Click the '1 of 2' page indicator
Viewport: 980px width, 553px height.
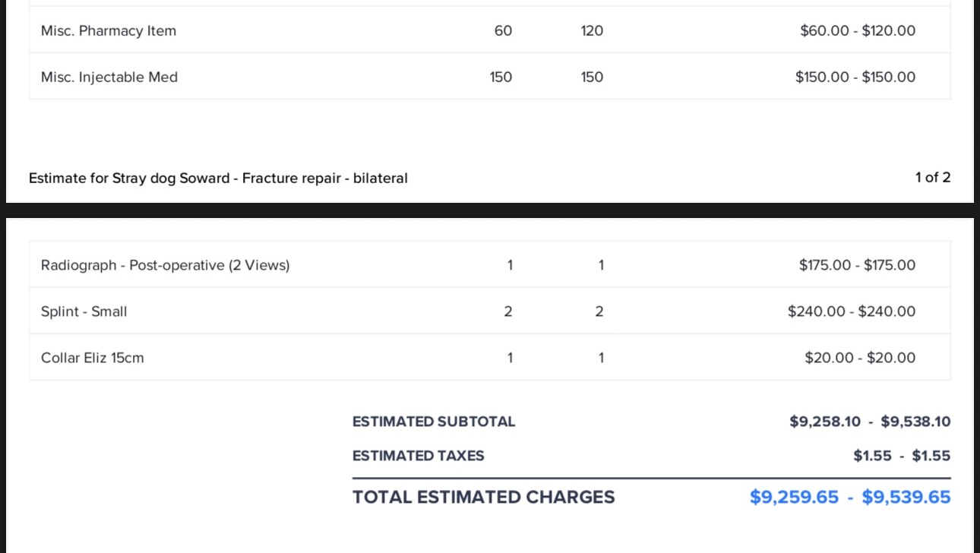click(933, 178)
